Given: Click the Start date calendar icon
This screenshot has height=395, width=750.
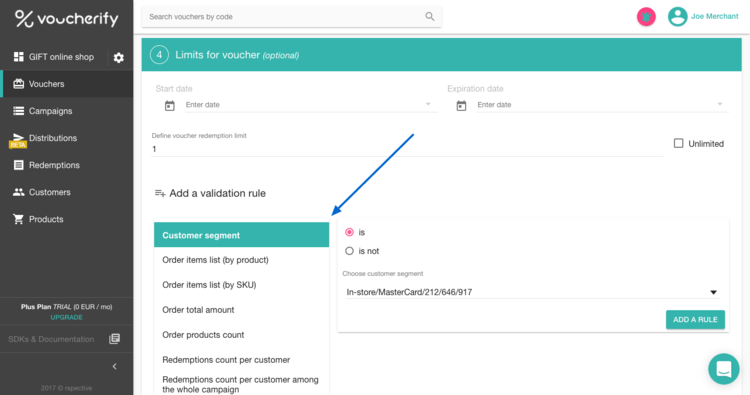Looking at the screenshot, I should 169,105.
